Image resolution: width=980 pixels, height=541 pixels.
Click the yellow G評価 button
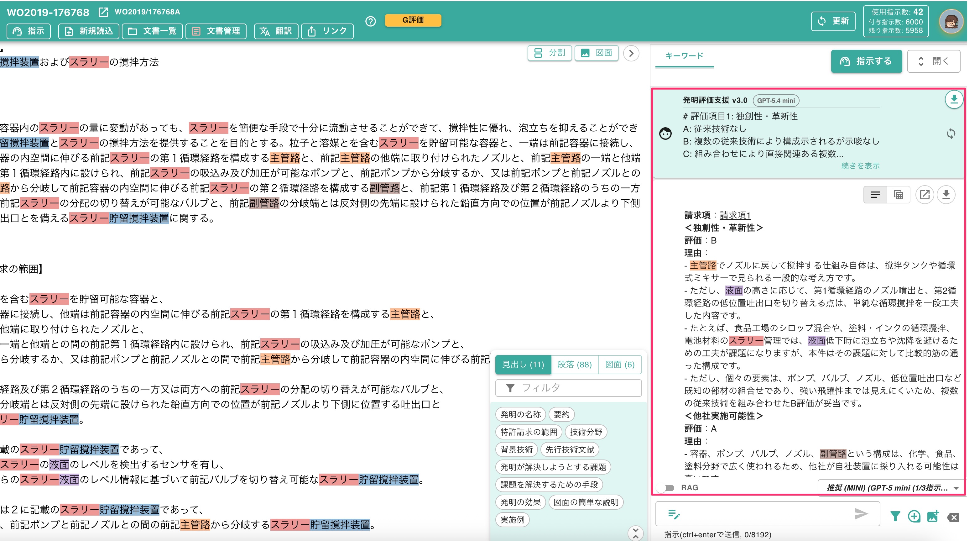[413, 20]
